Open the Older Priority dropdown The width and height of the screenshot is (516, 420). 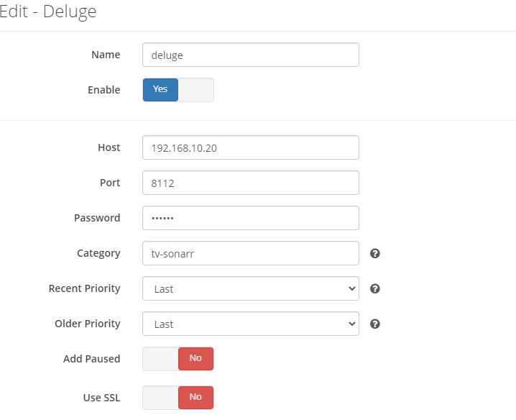pos(250,324)
